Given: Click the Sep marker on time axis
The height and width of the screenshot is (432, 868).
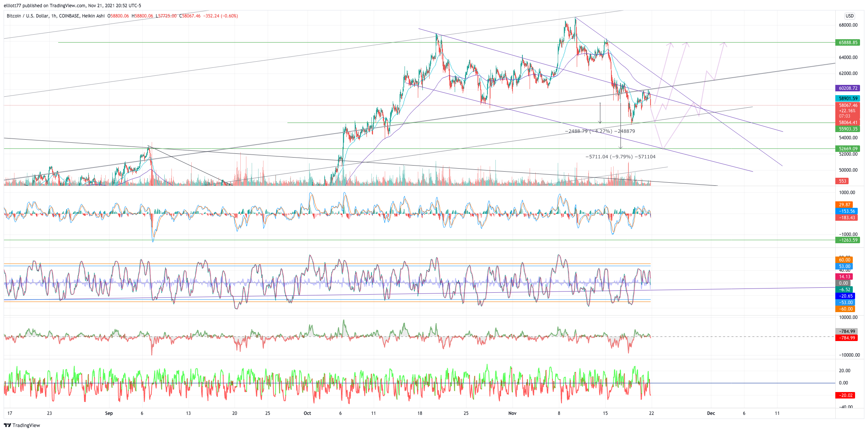Looking at the screenshot, I should coord(109,413).
